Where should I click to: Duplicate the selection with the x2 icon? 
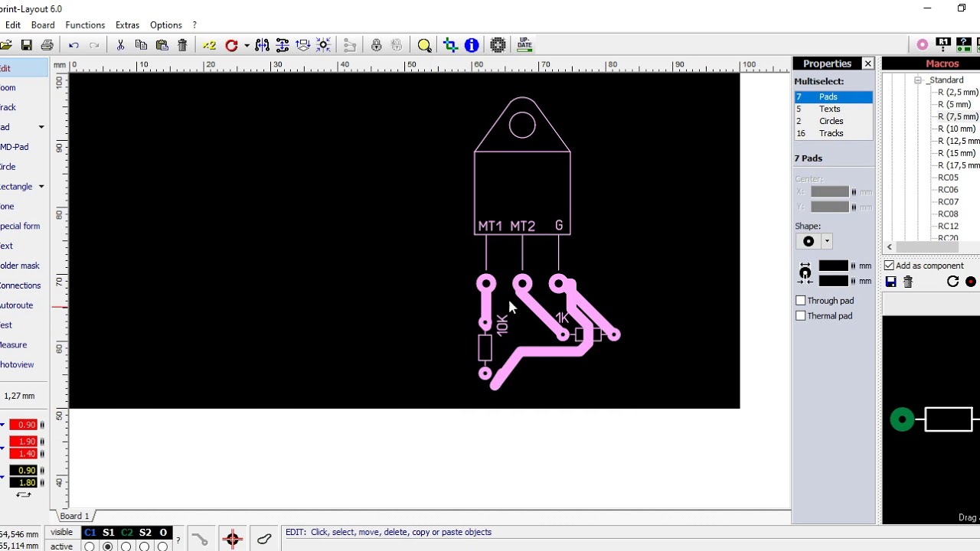[209, 45]
